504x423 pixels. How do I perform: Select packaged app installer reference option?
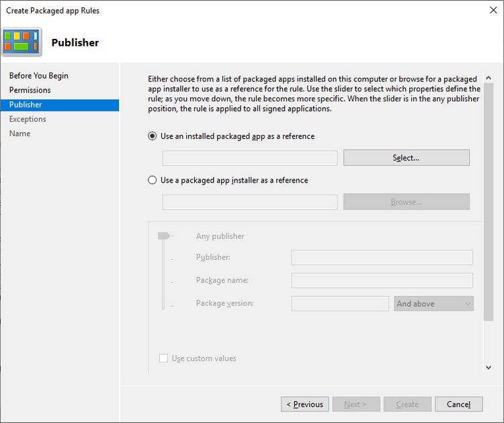coord(153,180)
